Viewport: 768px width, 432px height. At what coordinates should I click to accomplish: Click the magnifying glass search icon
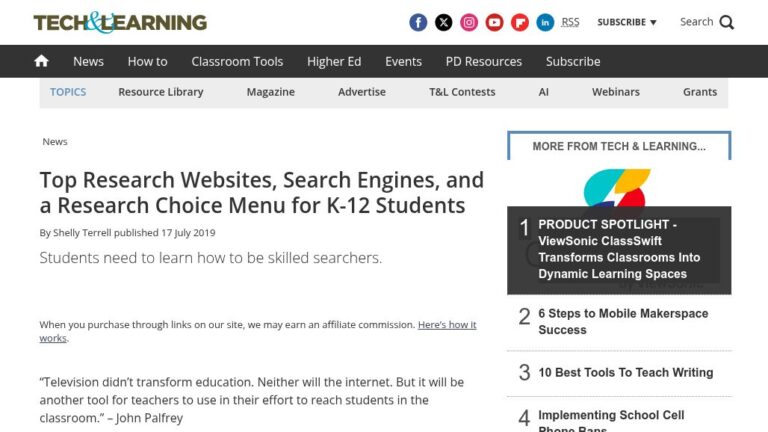coord(727,23)
